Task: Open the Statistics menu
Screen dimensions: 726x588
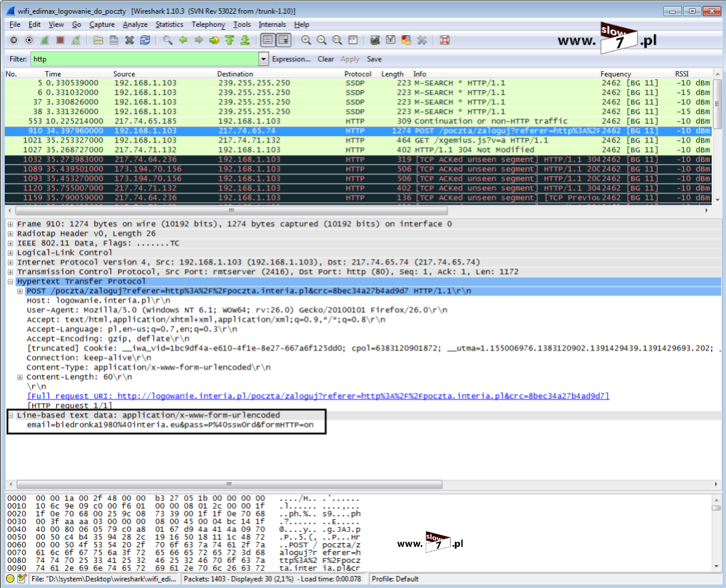Action: click(x=169, y=24)
